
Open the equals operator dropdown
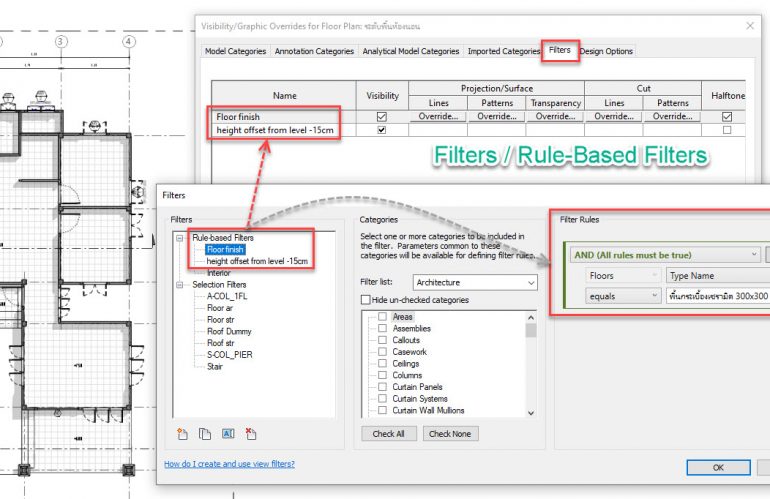coord(623,296)
